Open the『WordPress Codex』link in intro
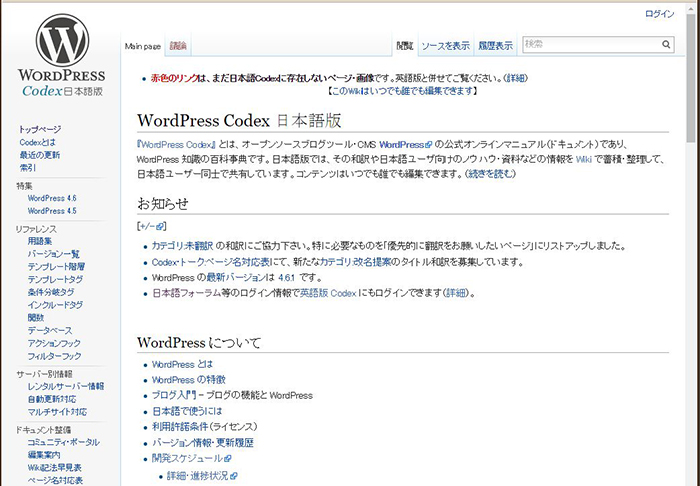 177,145
